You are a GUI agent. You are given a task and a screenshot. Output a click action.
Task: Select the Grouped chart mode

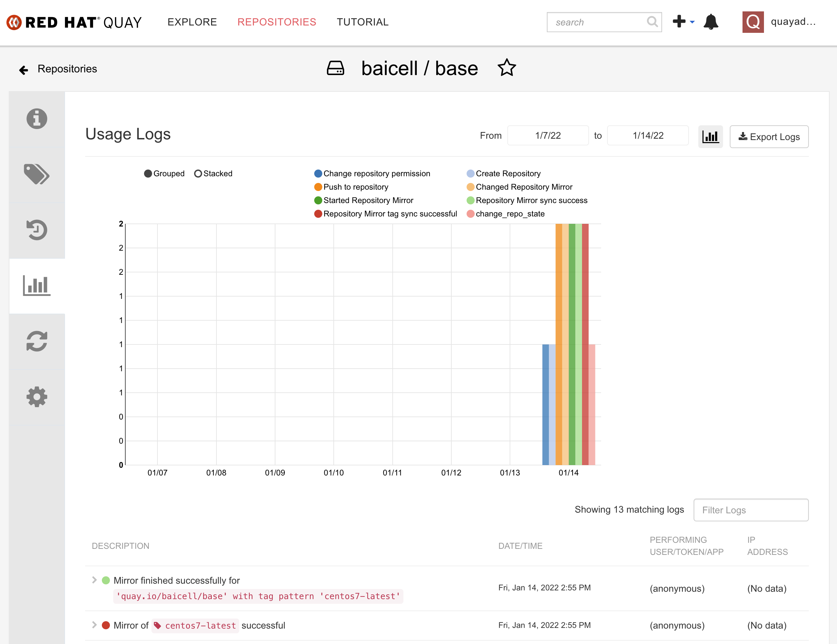148,174
